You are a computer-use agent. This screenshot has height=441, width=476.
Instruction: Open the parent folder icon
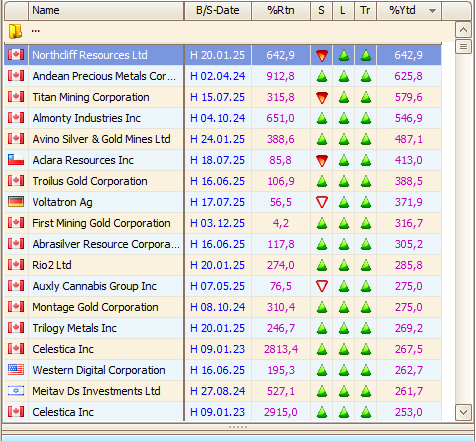tap(15, 31)
